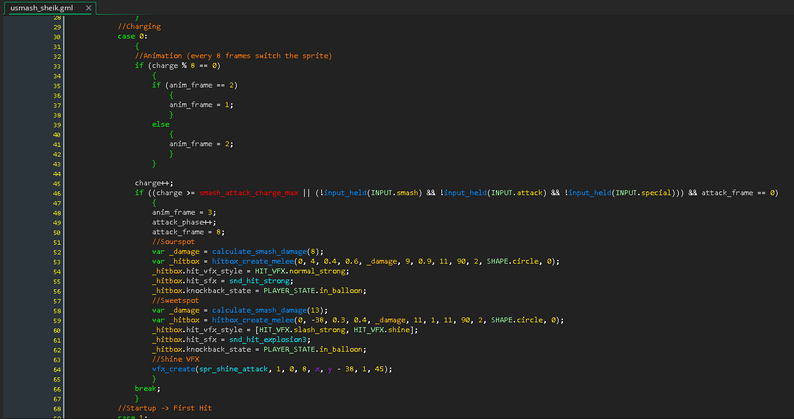794x419 pixels.
Task: Click HIT_VFX.shine array entry
Action: (384, 330)
